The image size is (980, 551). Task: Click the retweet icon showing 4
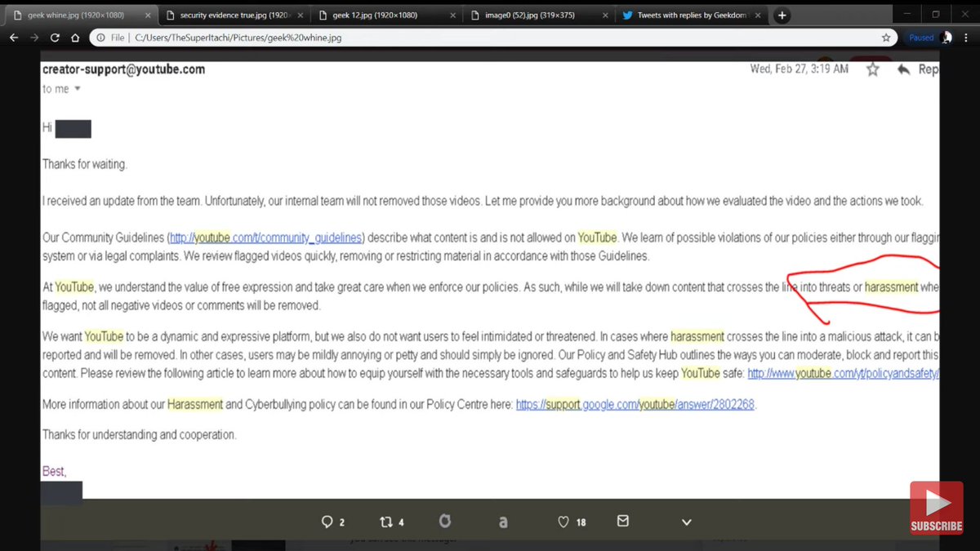386,522
